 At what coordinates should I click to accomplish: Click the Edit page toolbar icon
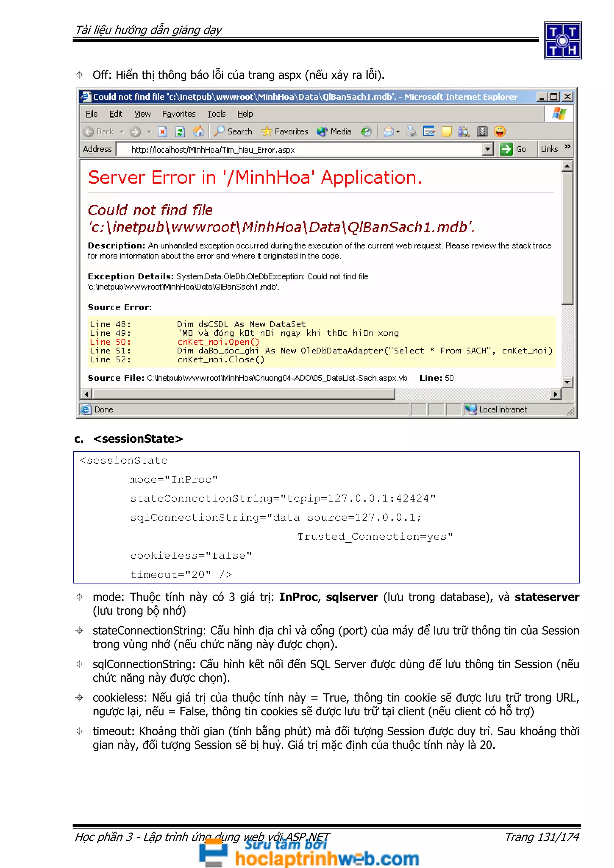[x=429, y=131]
